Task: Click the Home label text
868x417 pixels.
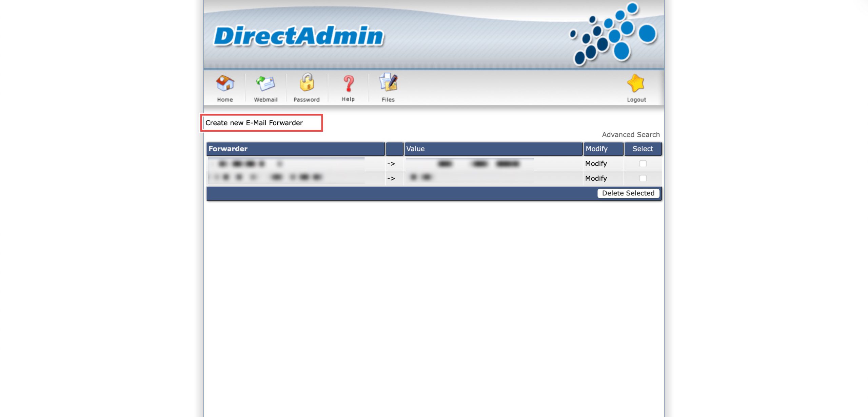Action: [x=225, y=100]
